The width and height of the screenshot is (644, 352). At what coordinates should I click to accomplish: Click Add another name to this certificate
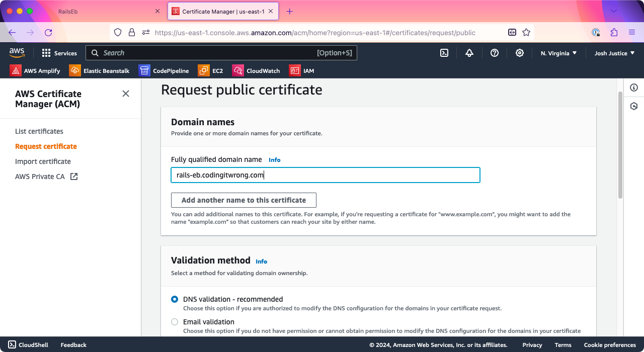244,200
